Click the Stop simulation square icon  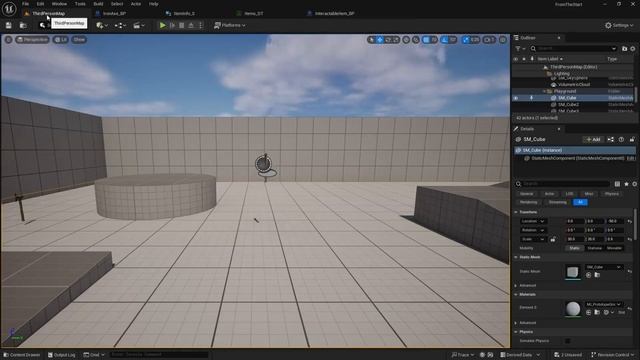[182, 25]
